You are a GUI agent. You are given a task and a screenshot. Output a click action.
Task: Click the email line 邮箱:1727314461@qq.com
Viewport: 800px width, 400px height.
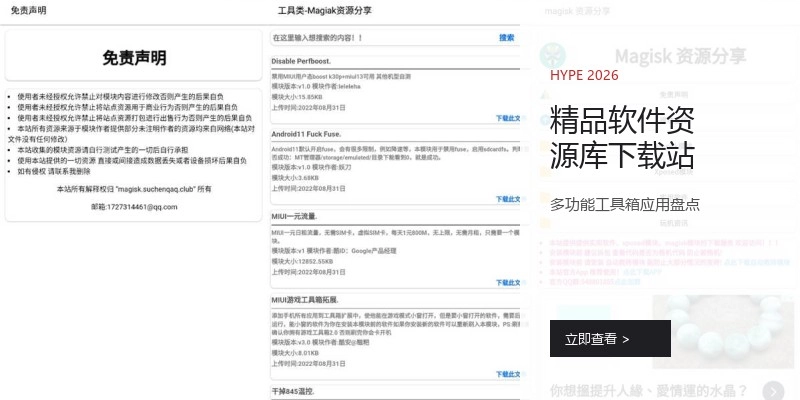(134, 207)
